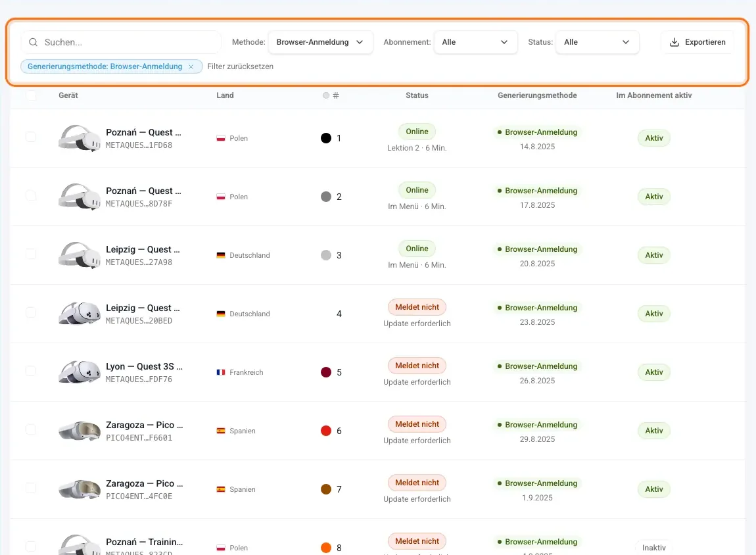The height and width of the screenshot is (555, 756).
Task: Click the Poland flag in row 8D78F
Action: (x=221, y=197)
